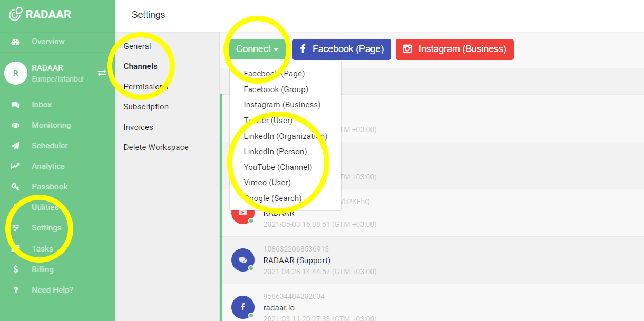Click the Inbox chat bubbles icon

[x=15, y=105]
